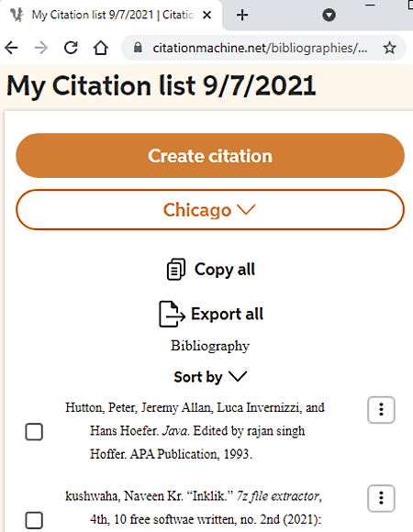This screenshot has height=532, width=413.
Task: Click the browser forward arrow
Action: click(x=41, y=48)
